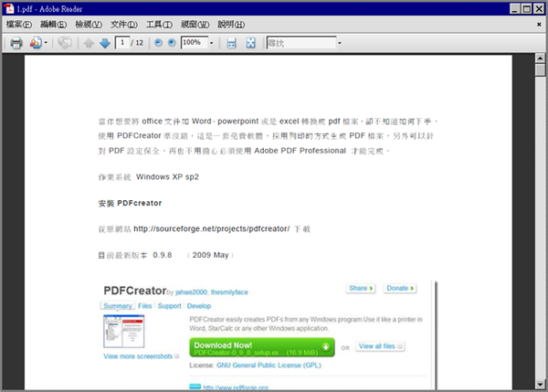This screenshot has height=392, width=548.
Task: Expand the Find options dropdown arrow
Action: click(x=340, y=43)
